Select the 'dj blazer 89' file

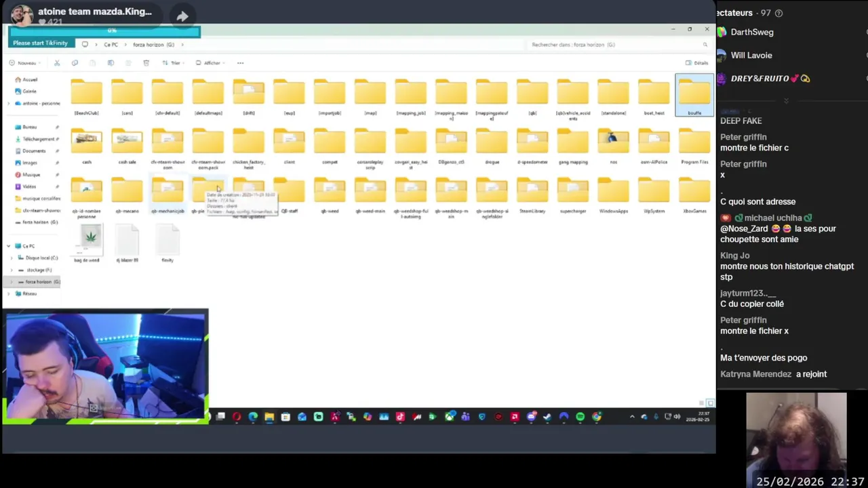click(x=127, y=245)
